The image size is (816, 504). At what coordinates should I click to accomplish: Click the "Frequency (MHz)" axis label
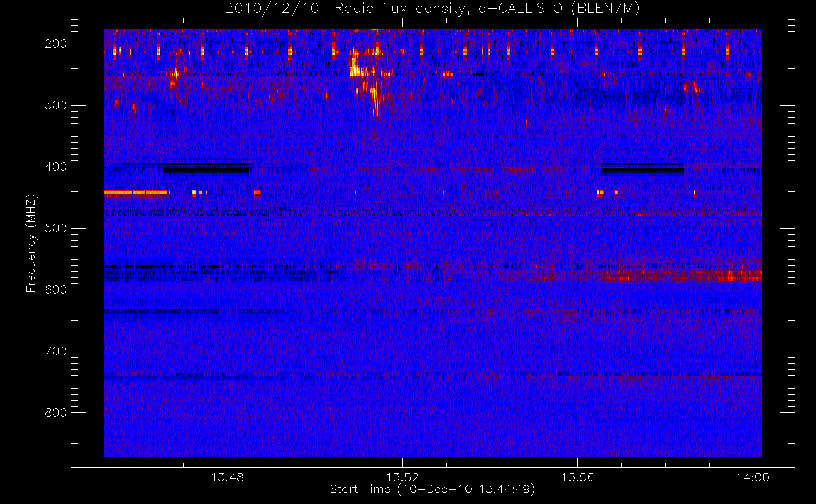[x=31, y=243]
